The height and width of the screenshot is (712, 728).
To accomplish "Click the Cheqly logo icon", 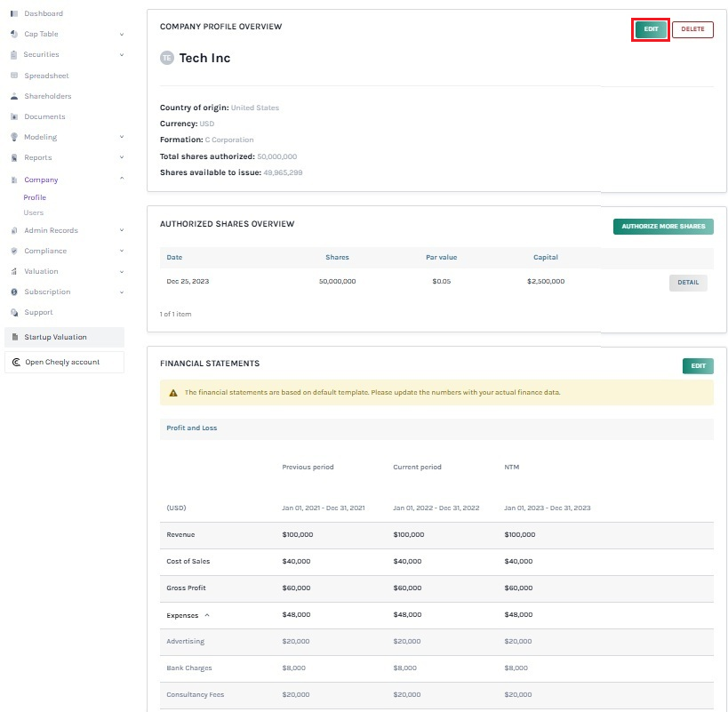I will point(16,362).
